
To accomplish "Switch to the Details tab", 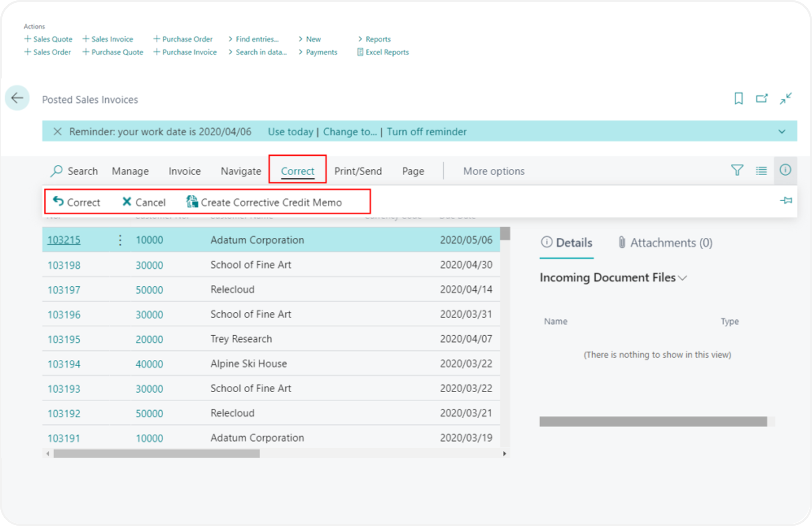I will pyautogui.click(x=566, y=243).
